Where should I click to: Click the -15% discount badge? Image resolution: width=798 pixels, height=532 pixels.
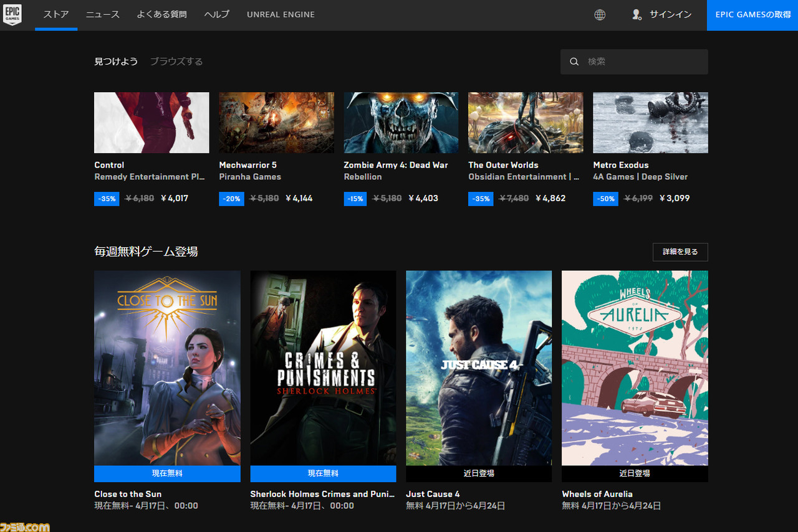(x=356, y=199)
